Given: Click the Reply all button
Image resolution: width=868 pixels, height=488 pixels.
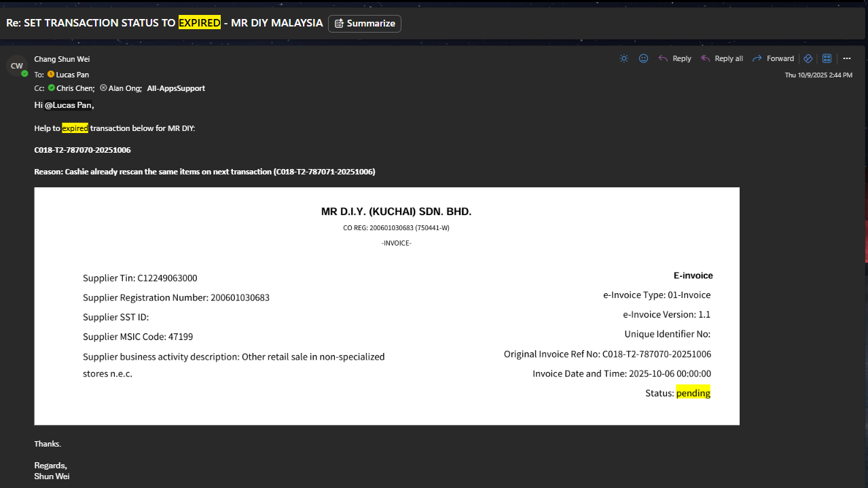Looking at the screenshot, I should click(x=721, y=58).
